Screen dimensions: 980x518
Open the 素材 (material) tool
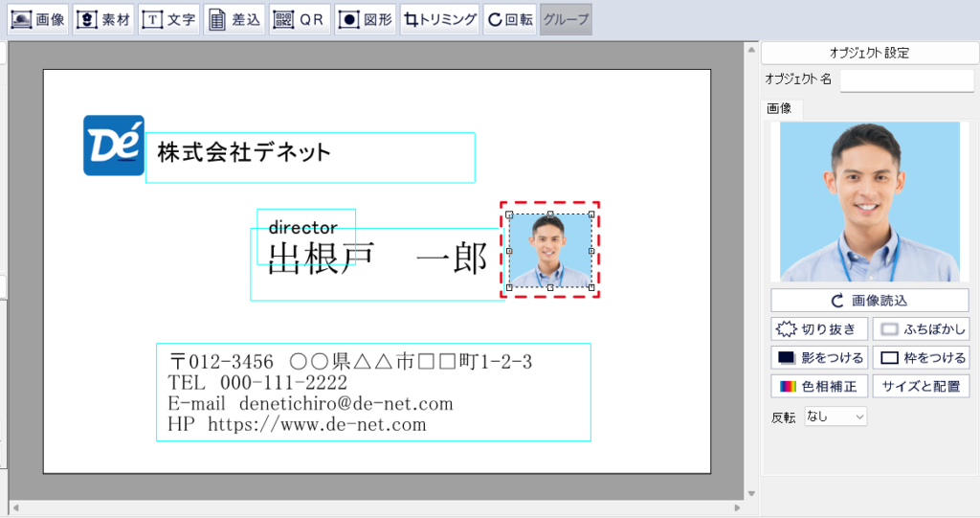pyautogui.click(x=103, y=19)
